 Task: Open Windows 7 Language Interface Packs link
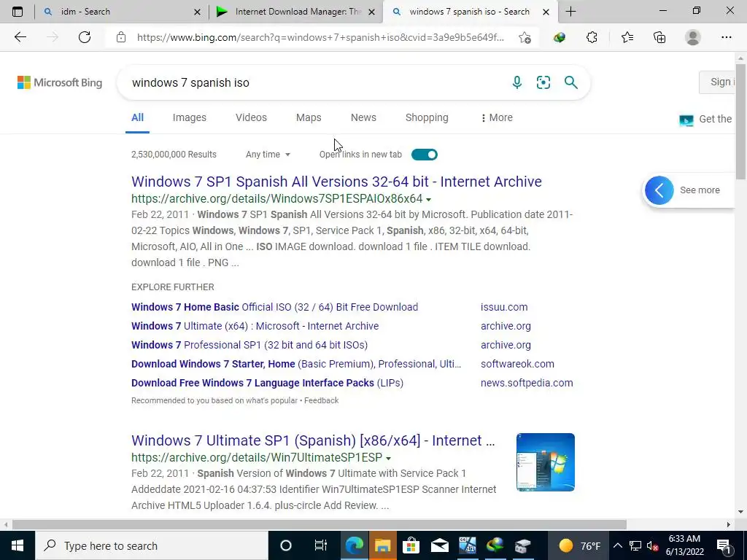pyautogui.click(x=267, y=383)
